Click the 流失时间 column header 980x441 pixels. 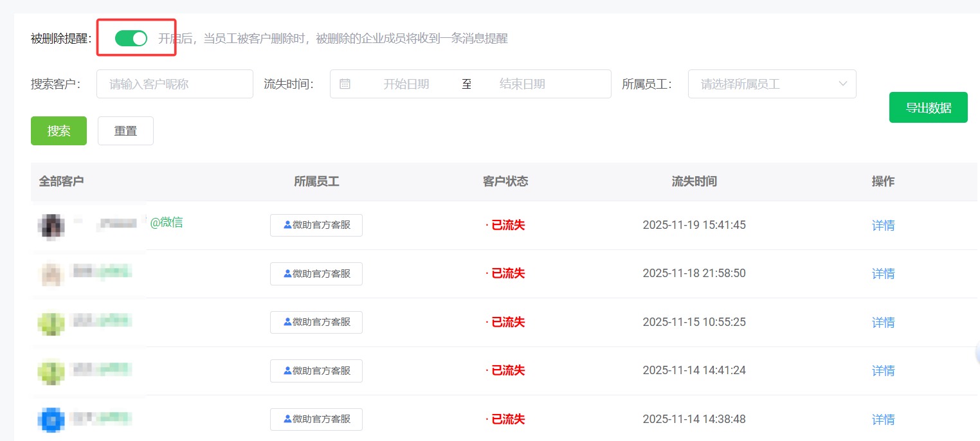[694, 182]
